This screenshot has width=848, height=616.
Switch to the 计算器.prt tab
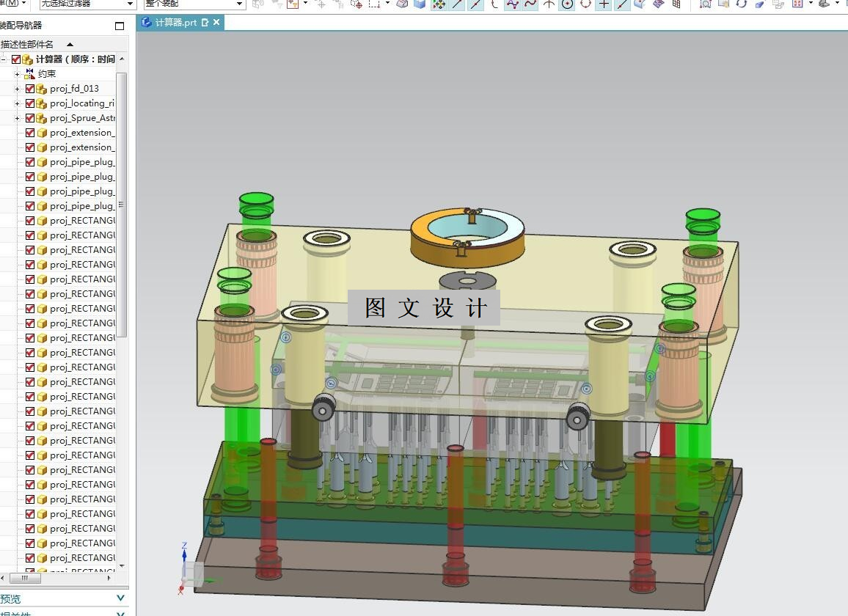pyautogui.click(x=175, y=22)
